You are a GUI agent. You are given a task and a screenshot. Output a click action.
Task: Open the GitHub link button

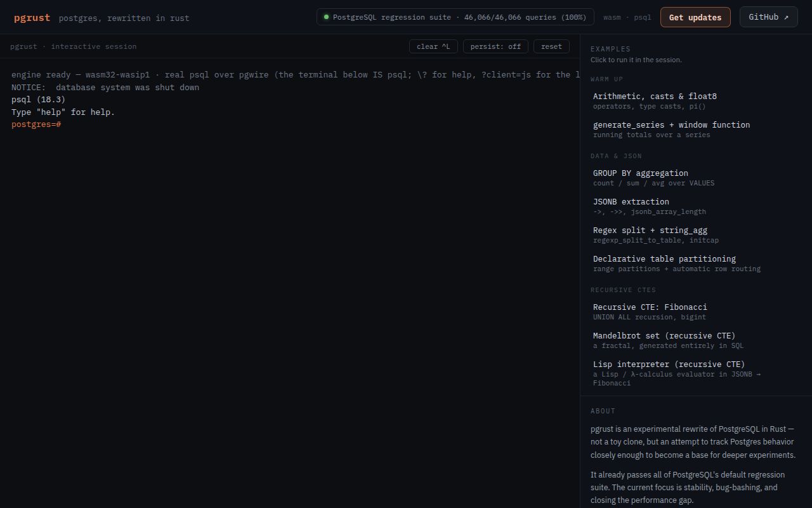(x=768, y=17)
